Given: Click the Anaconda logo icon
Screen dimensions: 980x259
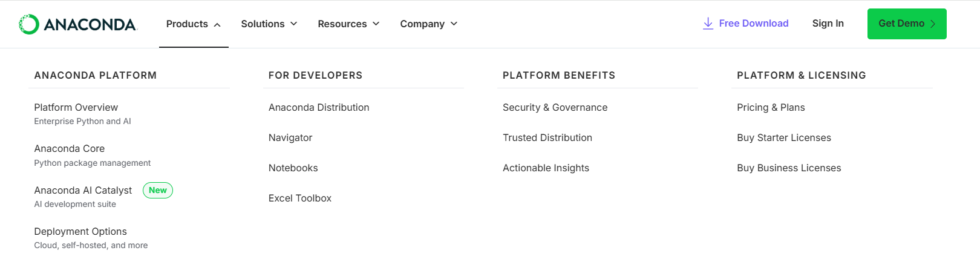Looking at the screenshot, I should [x=28, y=24].
